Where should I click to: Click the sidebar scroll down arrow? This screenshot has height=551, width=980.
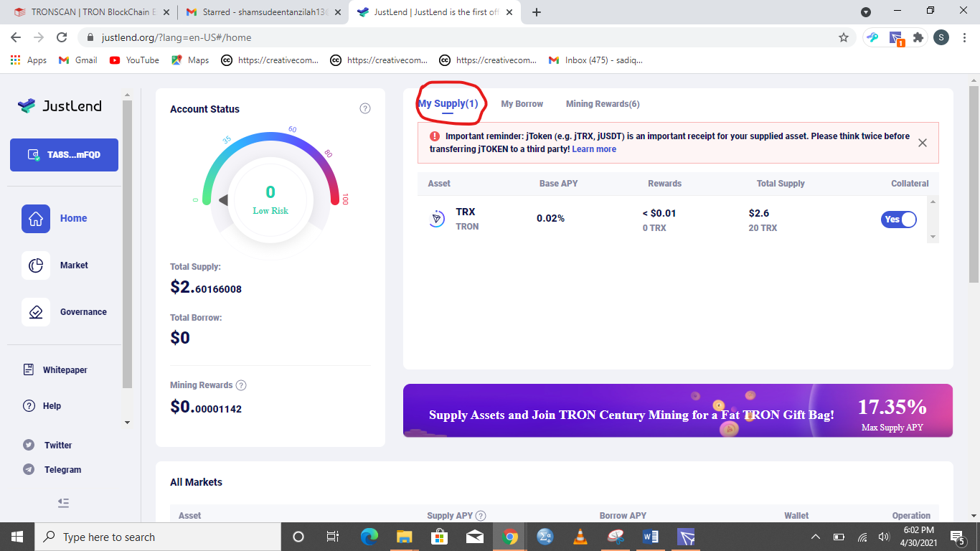coord(128,423)
